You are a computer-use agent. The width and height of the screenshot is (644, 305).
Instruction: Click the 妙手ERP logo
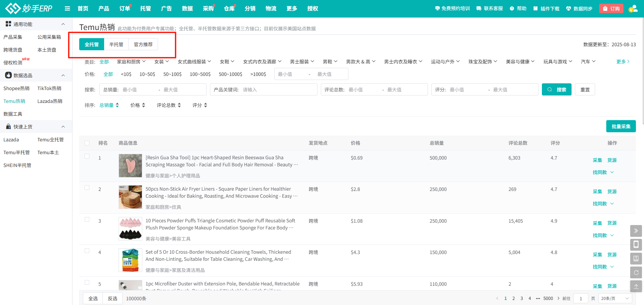tap(29, 8)
